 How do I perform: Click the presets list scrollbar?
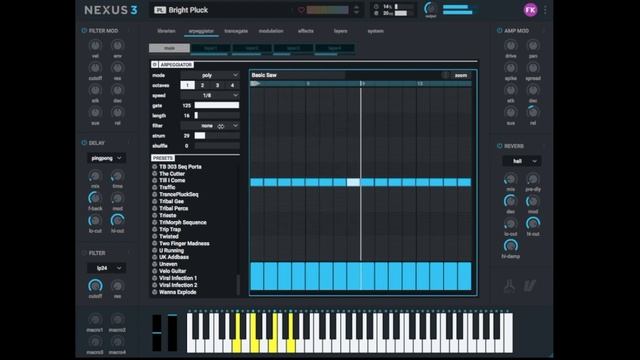pos(238,284)
